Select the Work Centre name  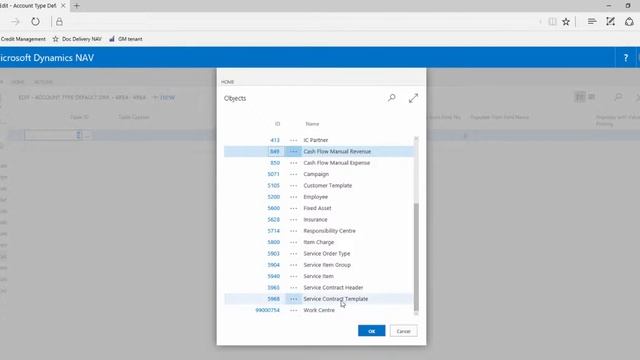pyautogui.click(x=319, y=310)
